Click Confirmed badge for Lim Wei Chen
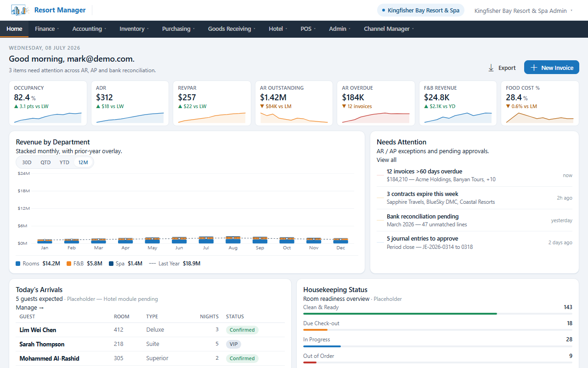 coord(242,330)
